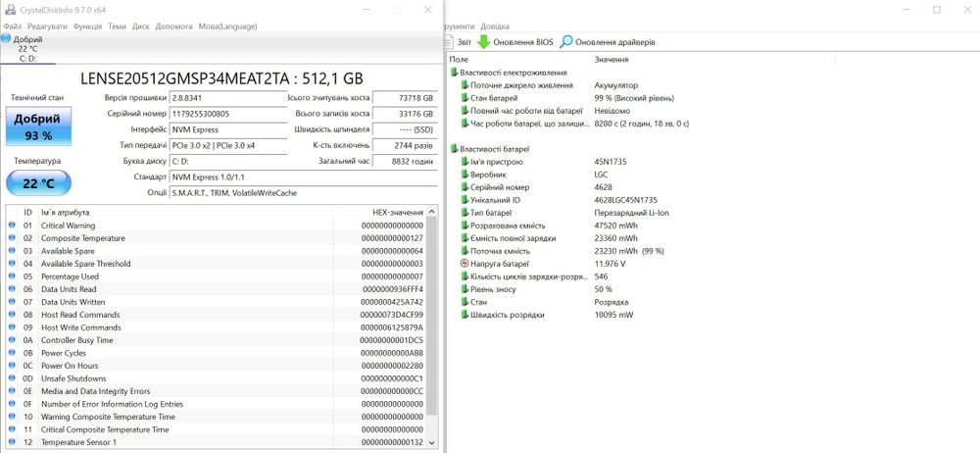Image resolution: width=980 pixels, height=453 pixels.
Task: Click the CrystalDiskInfo title bar app icon
Action: [x=8, y=10]
